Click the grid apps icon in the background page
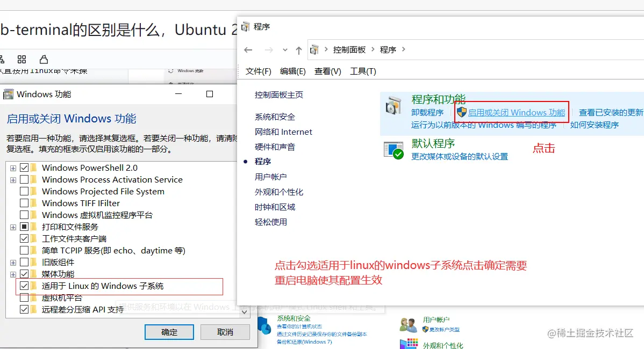Screen dimensions: 644x349 tap(22, 60)
